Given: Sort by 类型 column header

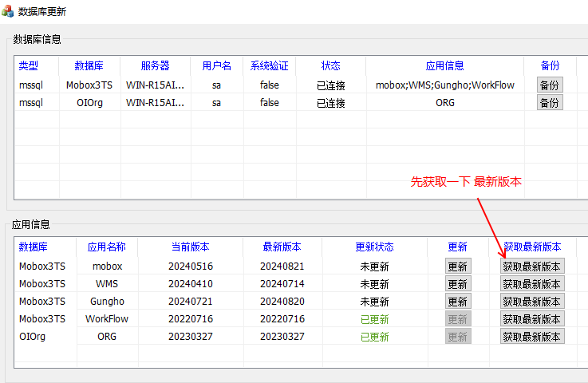Looking at the screenshot, I should [x=29, y=66].
